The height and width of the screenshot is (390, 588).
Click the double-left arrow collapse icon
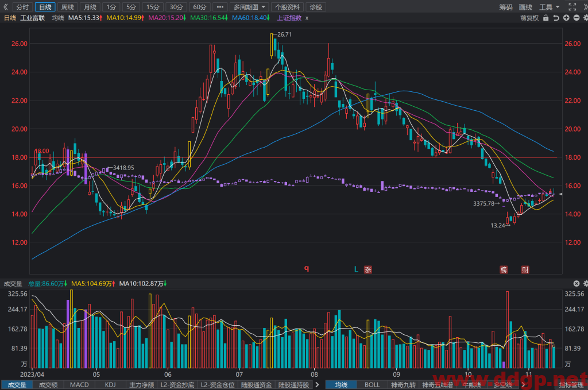click(5, 7)
